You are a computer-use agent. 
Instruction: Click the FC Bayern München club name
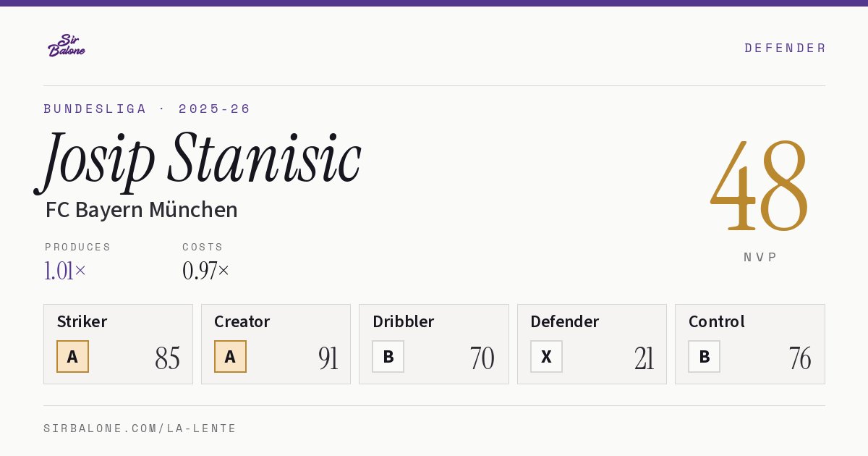(141, 210)
